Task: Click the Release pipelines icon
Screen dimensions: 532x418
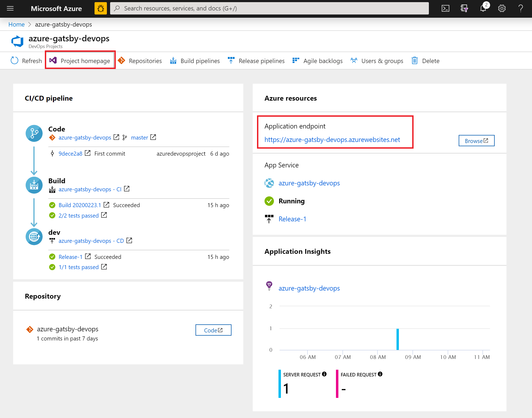Action: [x=231, y=60]
